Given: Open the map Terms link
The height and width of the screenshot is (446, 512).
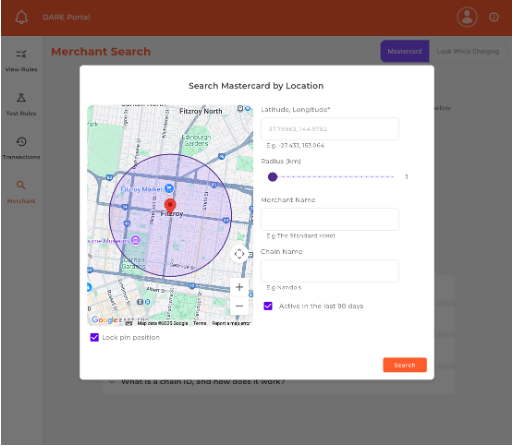Looking at the screenshot, I should (200, 323).
